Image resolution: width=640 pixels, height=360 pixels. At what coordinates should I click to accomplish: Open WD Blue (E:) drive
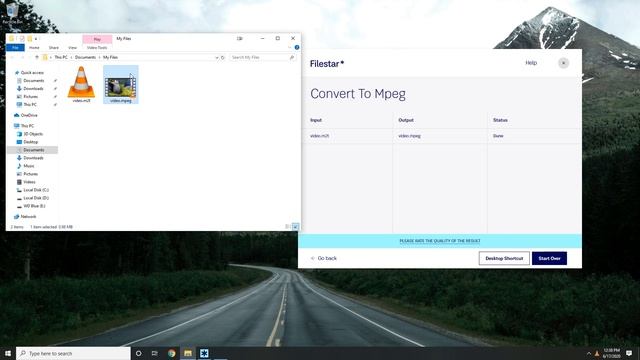[x=34, y=206]
